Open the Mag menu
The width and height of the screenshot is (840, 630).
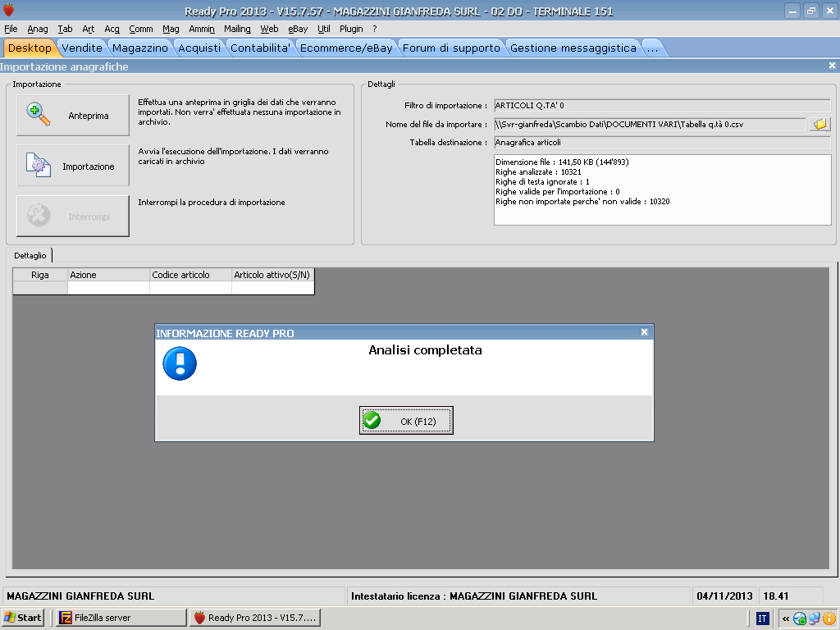(171, 29)
